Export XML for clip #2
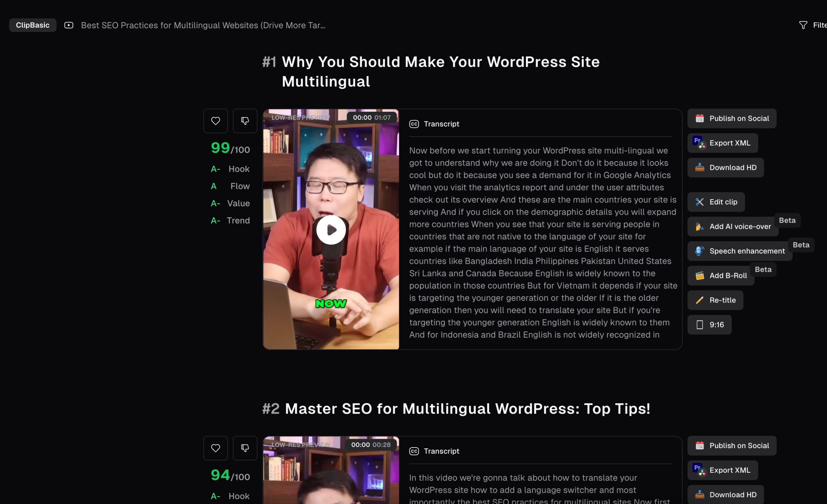The image size is (827, 504). 723,470
